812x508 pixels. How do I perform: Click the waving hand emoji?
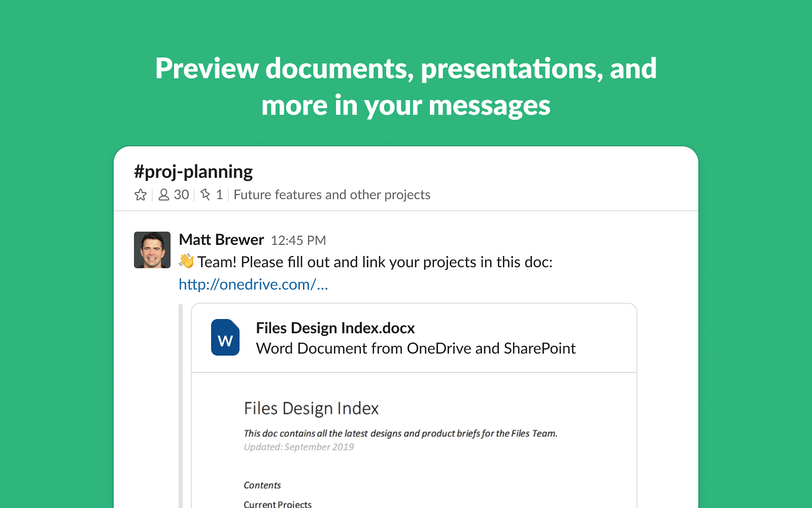(186, 262)
